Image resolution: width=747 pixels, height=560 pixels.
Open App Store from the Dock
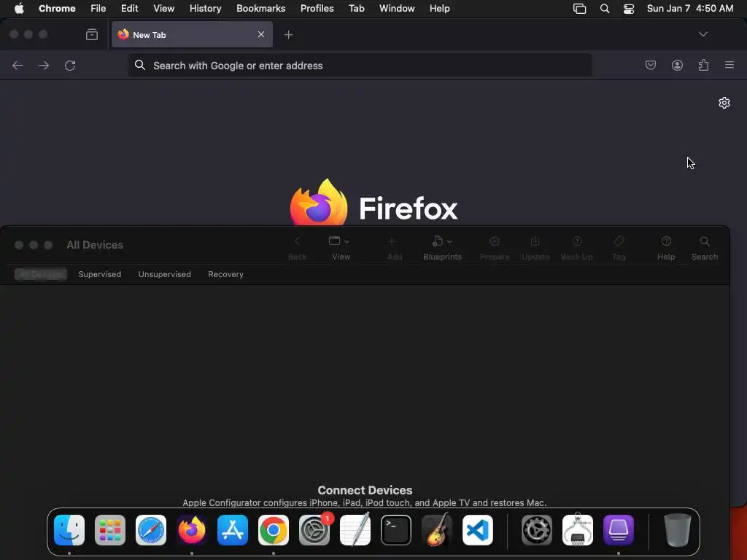click(233, 530)
